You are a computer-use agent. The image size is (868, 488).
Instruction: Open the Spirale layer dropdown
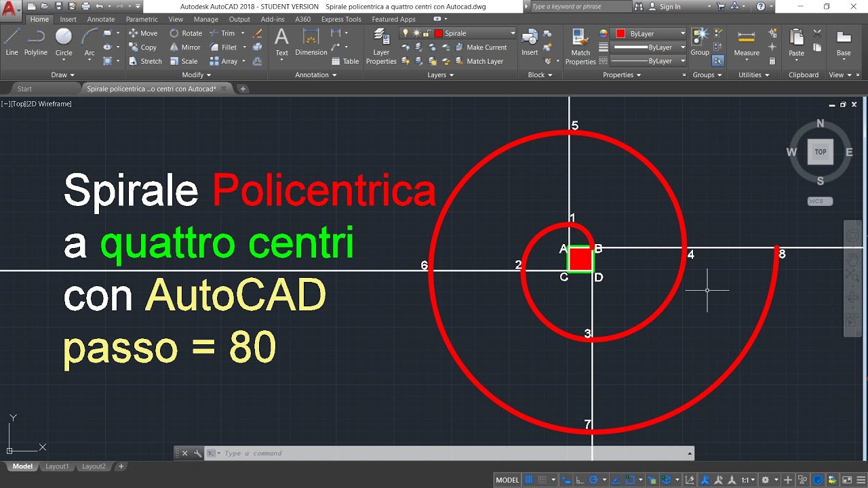pos(513,33)
